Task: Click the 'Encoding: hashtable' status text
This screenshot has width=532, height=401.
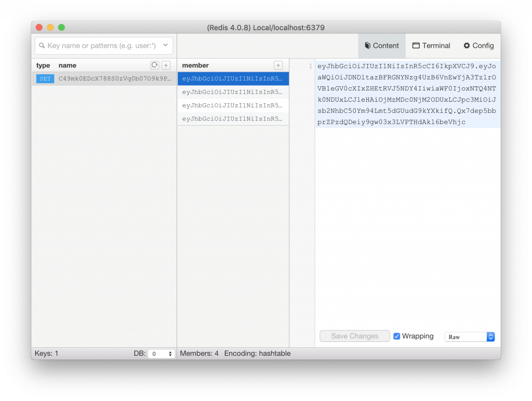Action: click(257, 354)
